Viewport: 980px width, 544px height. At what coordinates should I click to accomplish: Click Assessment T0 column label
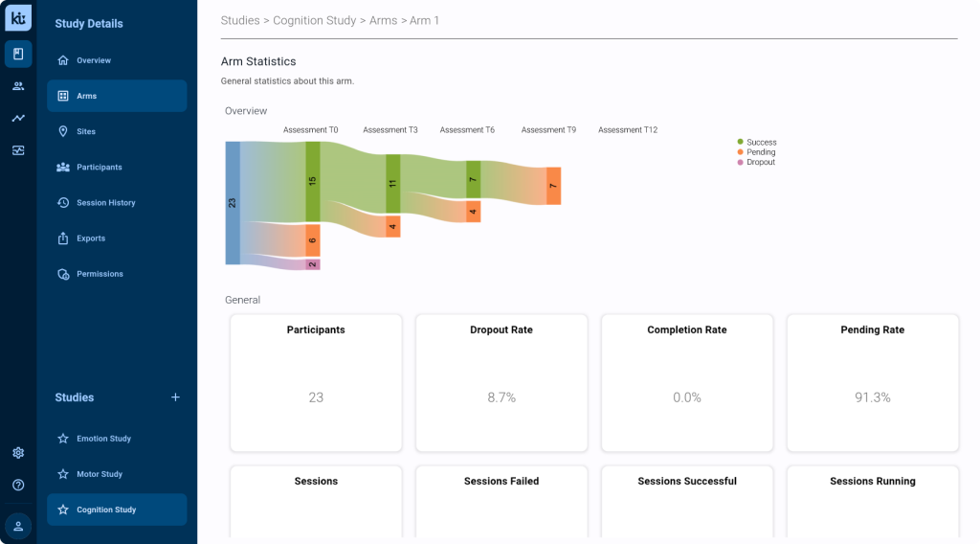[x=311, y=130]
